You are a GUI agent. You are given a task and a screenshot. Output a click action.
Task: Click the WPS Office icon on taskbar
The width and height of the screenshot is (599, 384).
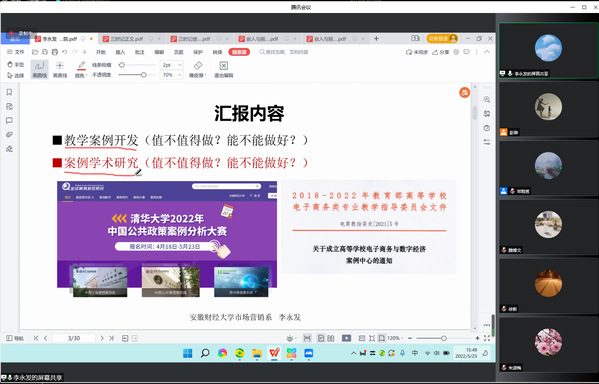point(274,353)
